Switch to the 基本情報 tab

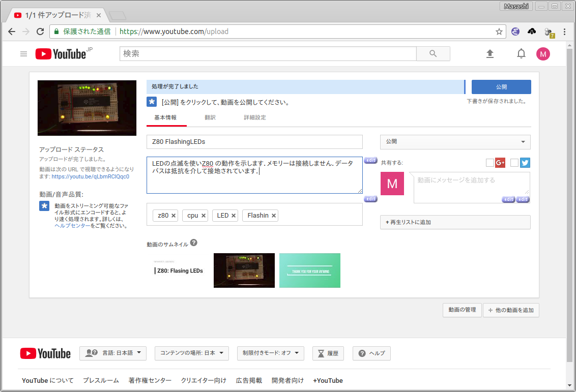(165, 117)
